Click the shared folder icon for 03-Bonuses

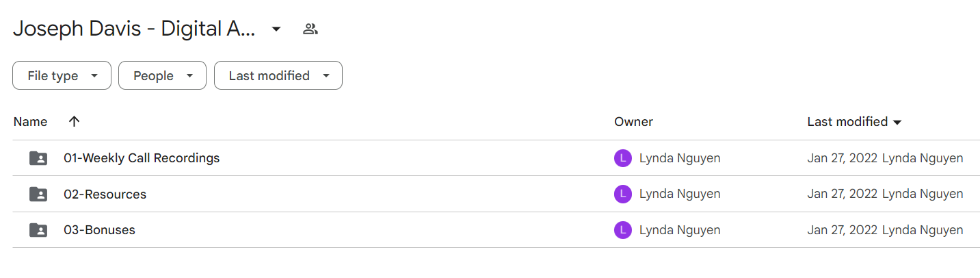pos(38,229)
